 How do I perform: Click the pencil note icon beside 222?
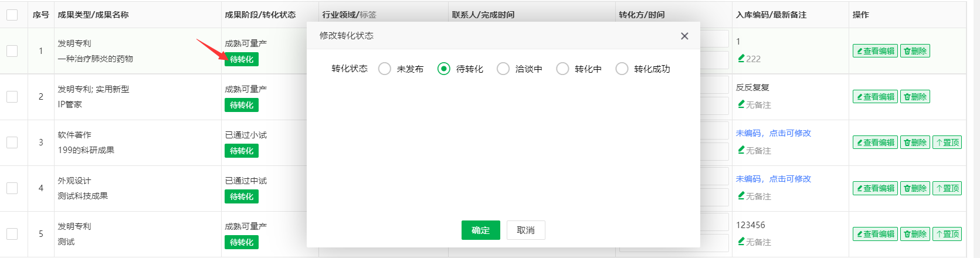(x=741, y=59)
